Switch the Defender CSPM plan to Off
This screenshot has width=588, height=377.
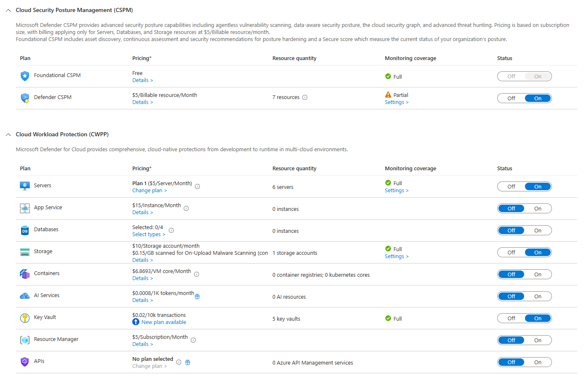click(511, 99)
